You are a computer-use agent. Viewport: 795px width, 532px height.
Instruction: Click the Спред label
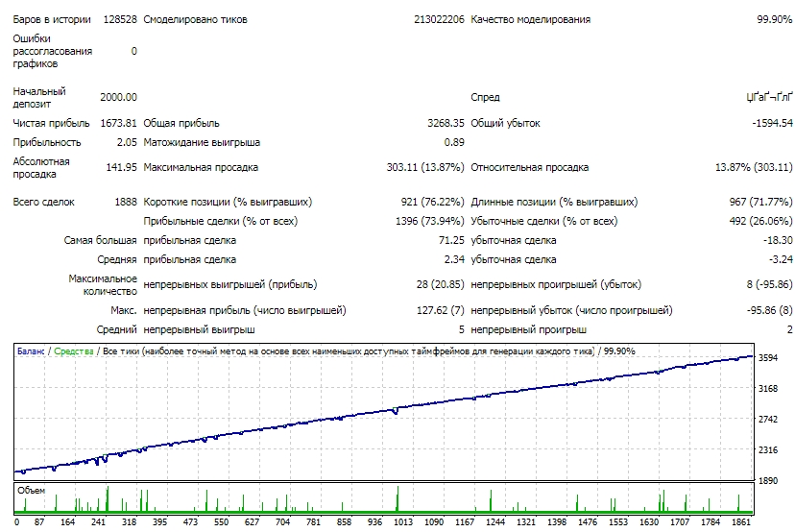coord(485,97)
